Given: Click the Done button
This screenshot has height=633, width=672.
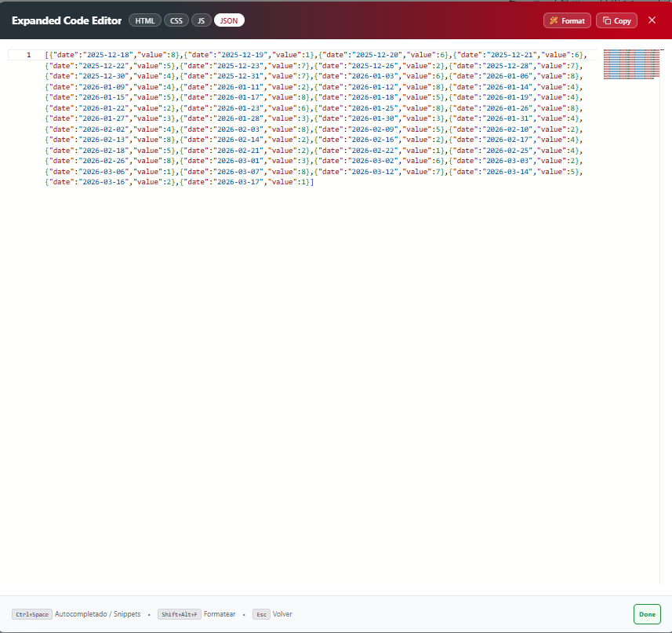Looking at the screenshot, I should (x=647, y=614).
